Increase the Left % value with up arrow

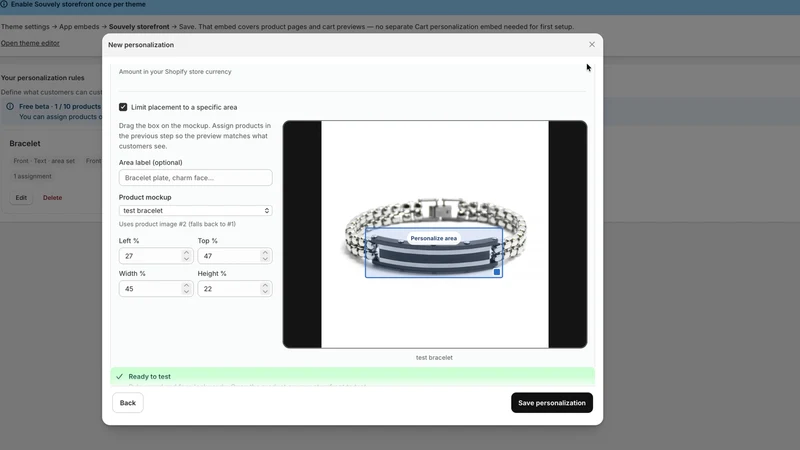tap(186, 252)
